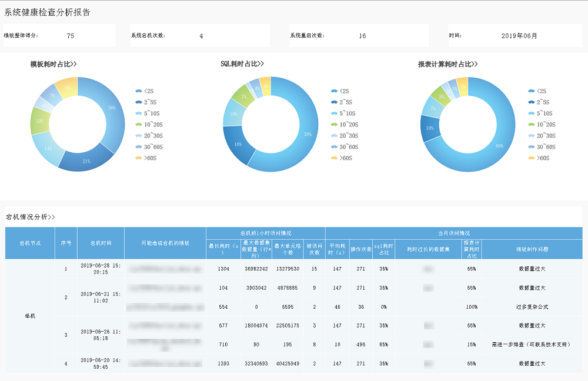
Task: Click the 100% report calculation ratio cell
Action: (x=472, y=307)
